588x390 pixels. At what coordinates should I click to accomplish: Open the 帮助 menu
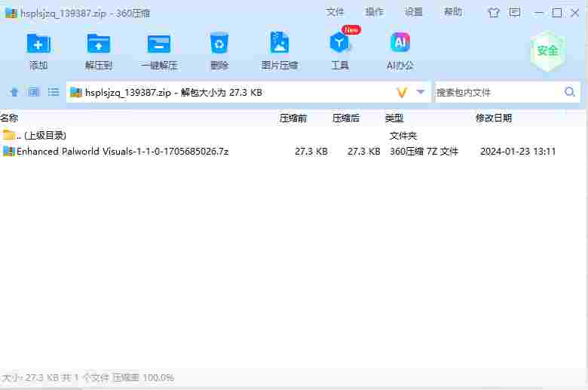(453, 12)
